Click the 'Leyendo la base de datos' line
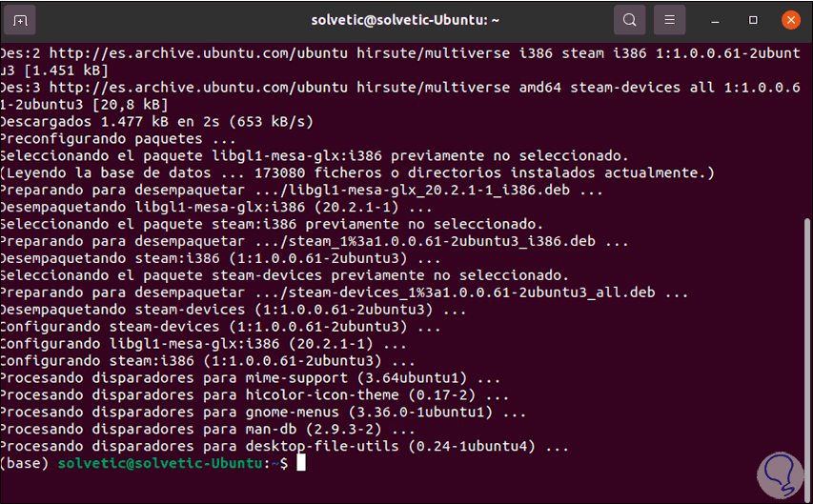813x504 pixels. click(x=357, y=173)
